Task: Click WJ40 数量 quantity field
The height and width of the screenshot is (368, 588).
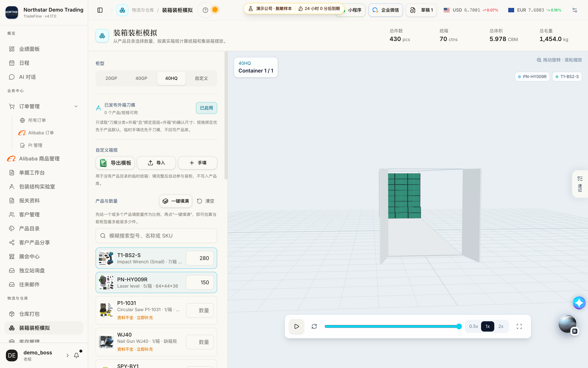Action: click(x=200, y=342)
